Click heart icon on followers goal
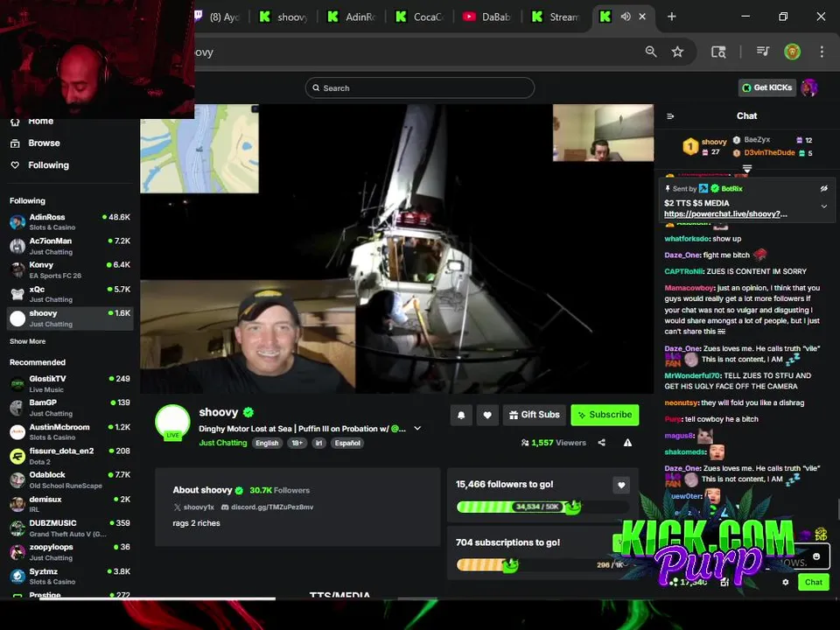 tap(621, 486)
